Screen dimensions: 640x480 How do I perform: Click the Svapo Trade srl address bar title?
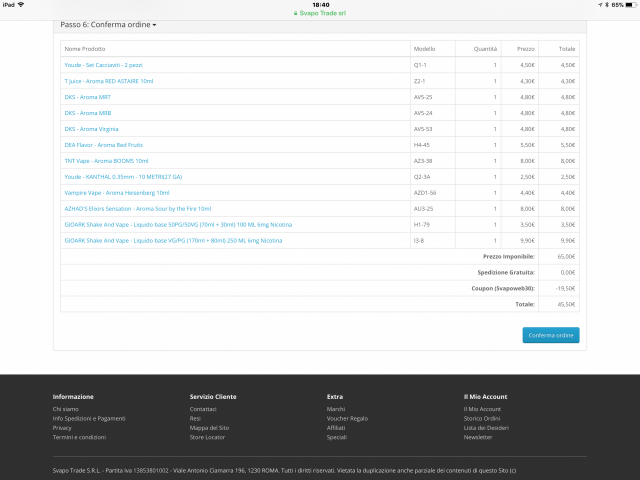point(322,13)
